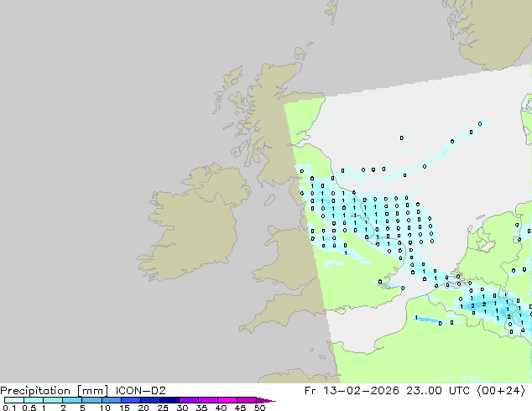Select the 20 to 25 mm legend swatch
The width and height of the screenshot is (532, 411).
click(x=151, y=401)
